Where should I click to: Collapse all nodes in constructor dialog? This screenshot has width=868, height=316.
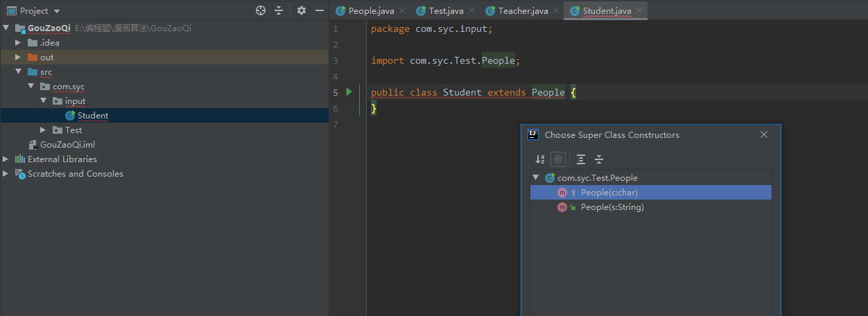coord(599,159)
